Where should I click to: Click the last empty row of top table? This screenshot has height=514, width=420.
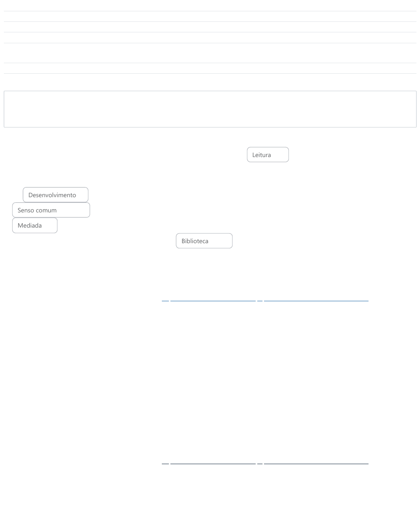pyautogui.click(x=210, y=68)
